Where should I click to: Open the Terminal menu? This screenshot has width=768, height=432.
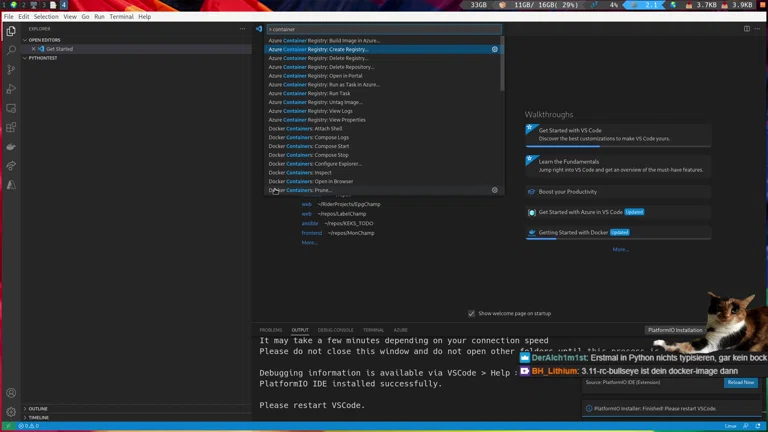click(x=121, y=17)
